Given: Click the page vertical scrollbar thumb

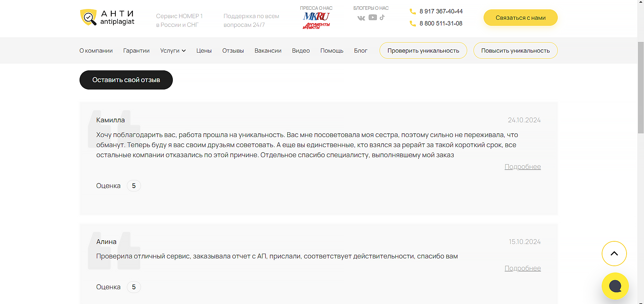Looking at the screenshot, I should tap(641, 88).
